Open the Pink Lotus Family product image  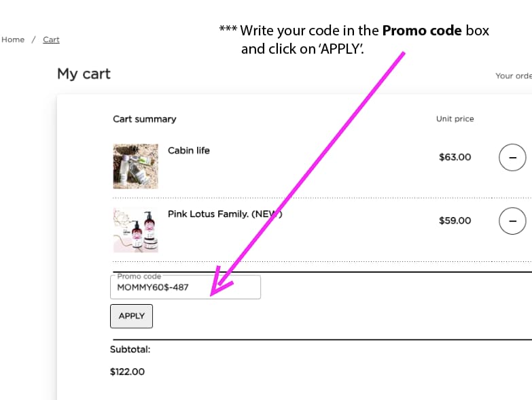[x=135, y=229]
